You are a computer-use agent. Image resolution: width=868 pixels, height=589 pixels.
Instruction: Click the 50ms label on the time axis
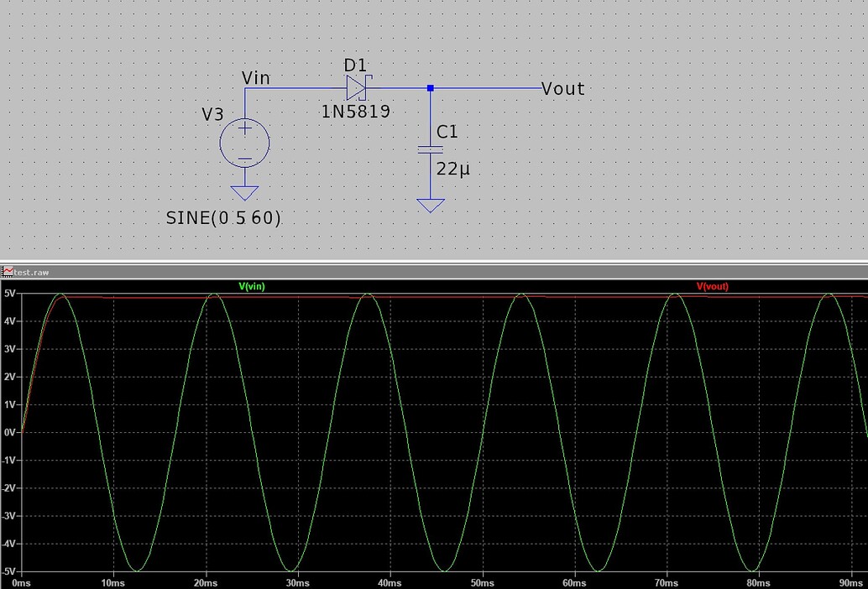482,581
